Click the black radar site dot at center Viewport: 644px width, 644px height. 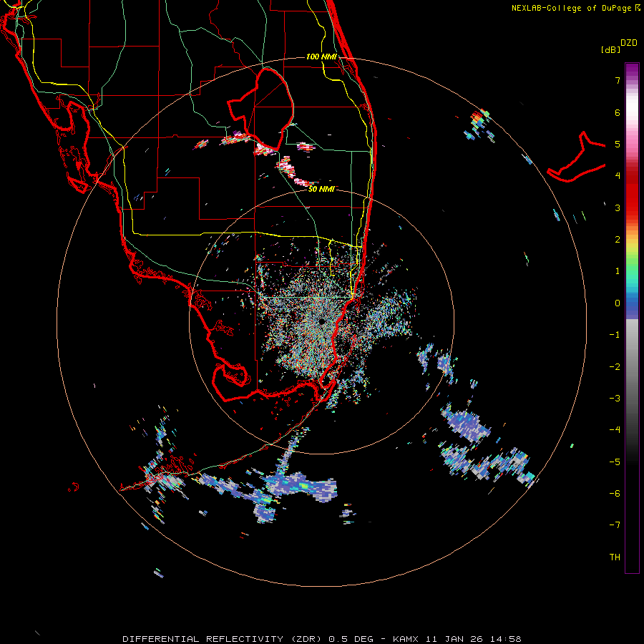[x=321, y=321]
